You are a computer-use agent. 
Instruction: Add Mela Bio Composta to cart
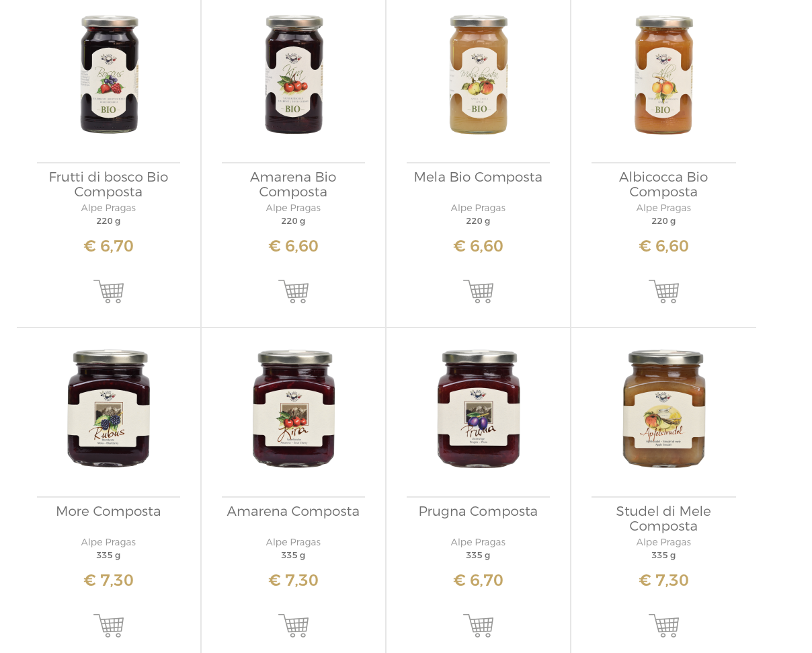(x=479, y=291)
